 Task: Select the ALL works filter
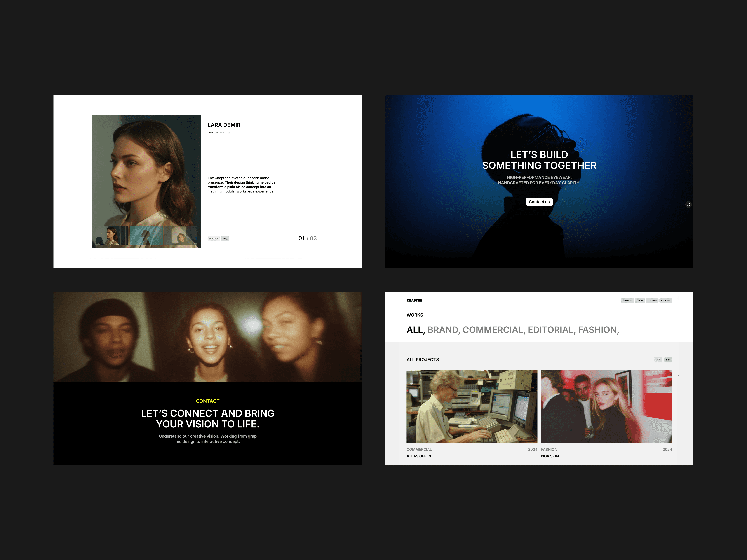click(415, 330)
